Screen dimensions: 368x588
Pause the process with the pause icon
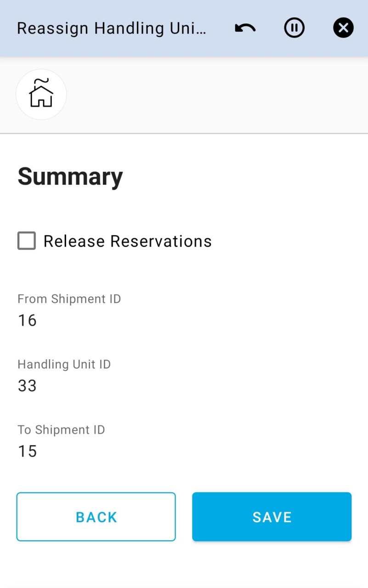(294, 28)
